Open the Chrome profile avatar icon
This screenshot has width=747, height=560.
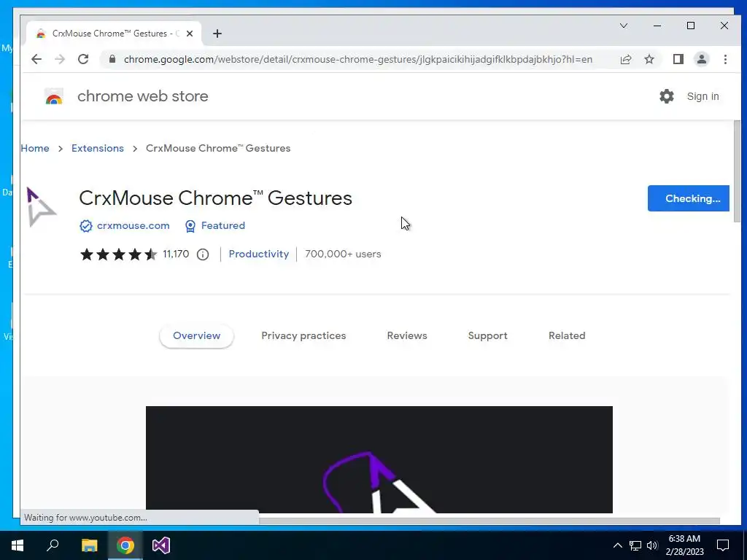[701, 59]
